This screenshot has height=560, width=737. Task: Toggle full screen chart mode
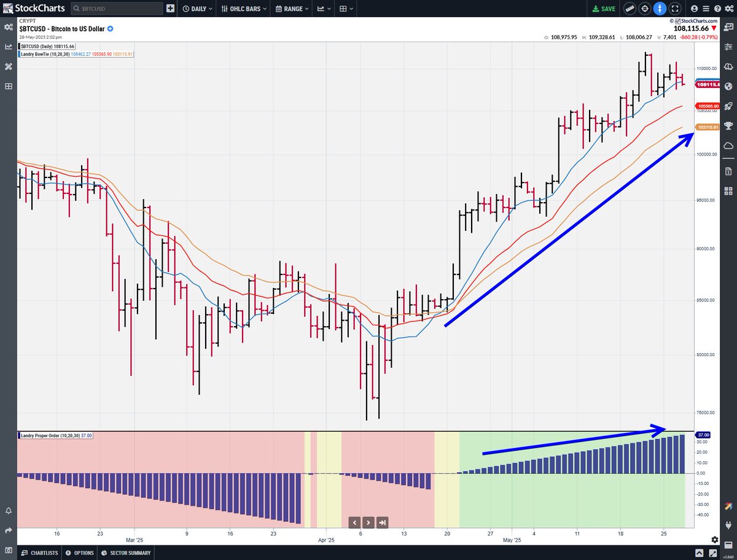tap(675, 9)
